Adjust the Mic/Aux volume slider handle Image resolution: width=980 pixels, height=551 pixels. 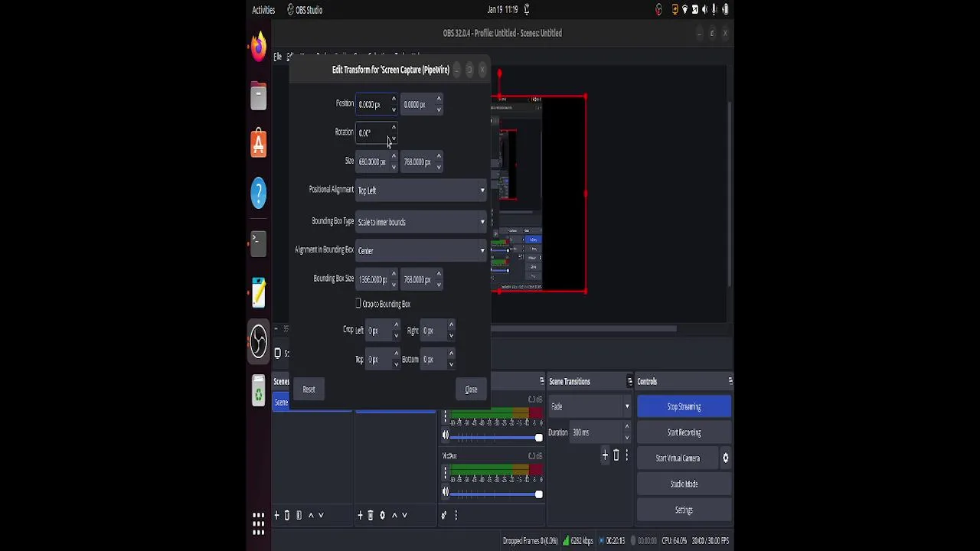538,494
